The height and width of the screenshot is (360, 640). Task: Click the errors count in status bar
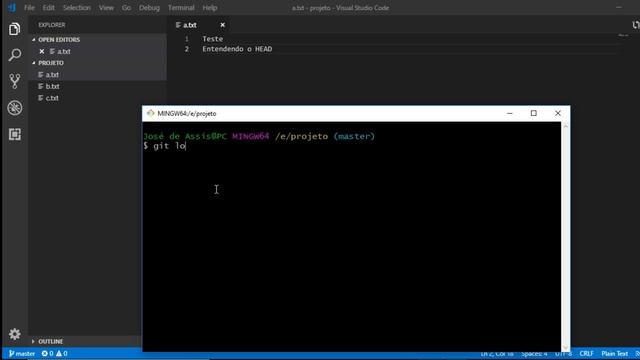click(48, 353)
